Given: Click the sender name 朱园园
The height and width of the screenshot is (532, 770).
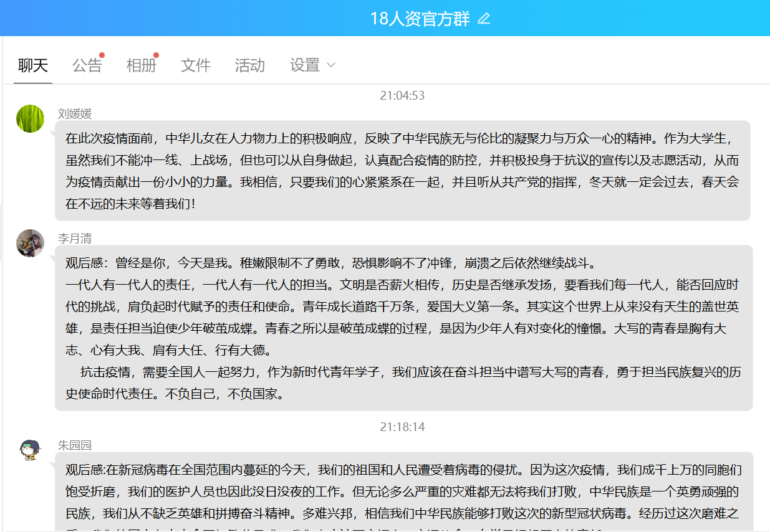Looking at the screenshot, I should point(75,445).
